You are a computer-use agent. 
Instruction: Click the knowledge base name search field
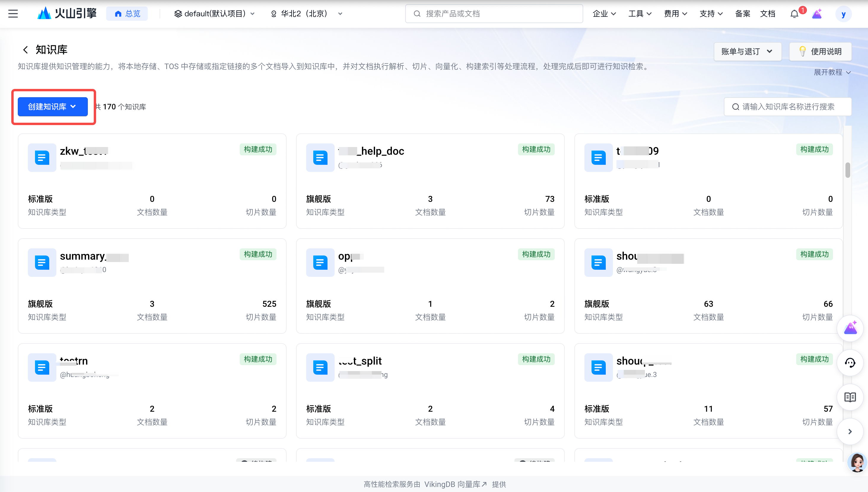click(788, 107)
